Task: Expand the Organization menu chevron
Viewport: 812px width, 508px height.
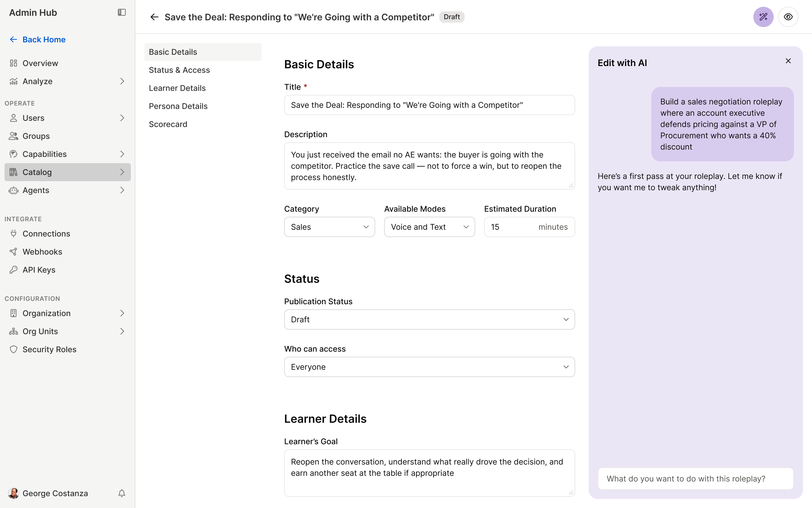Action: tap(122, 313)
